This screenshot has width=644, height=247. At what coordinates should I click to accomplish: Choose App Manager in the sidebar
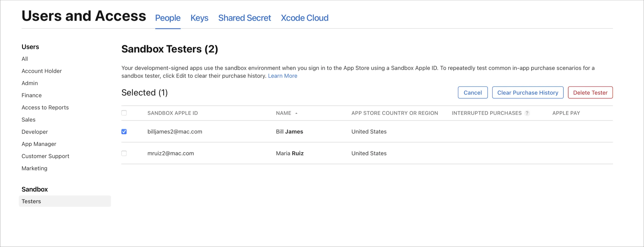coord(39,144)
